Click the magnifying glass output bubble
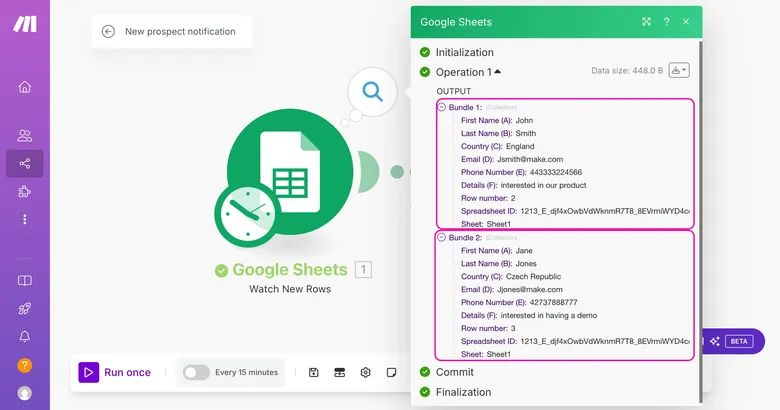The height and width of the screenshot is (410, 780). 373,92
